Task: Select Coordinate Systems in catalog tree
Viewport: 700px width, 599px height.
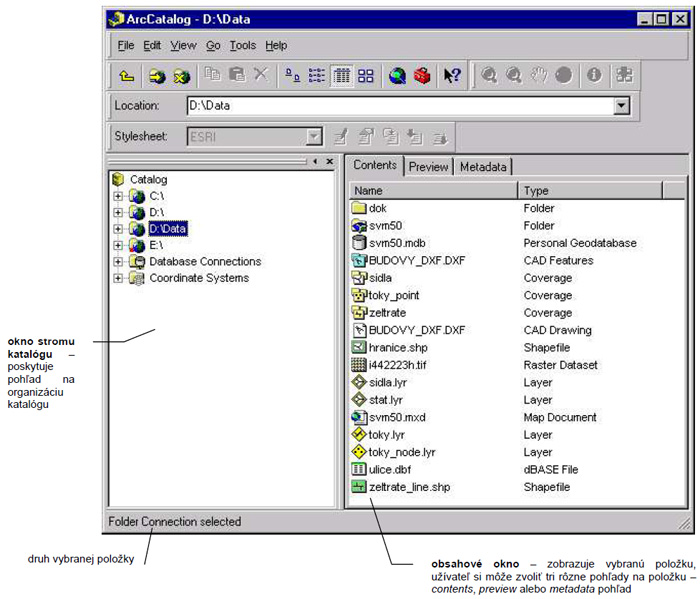Action: point(199,278)
